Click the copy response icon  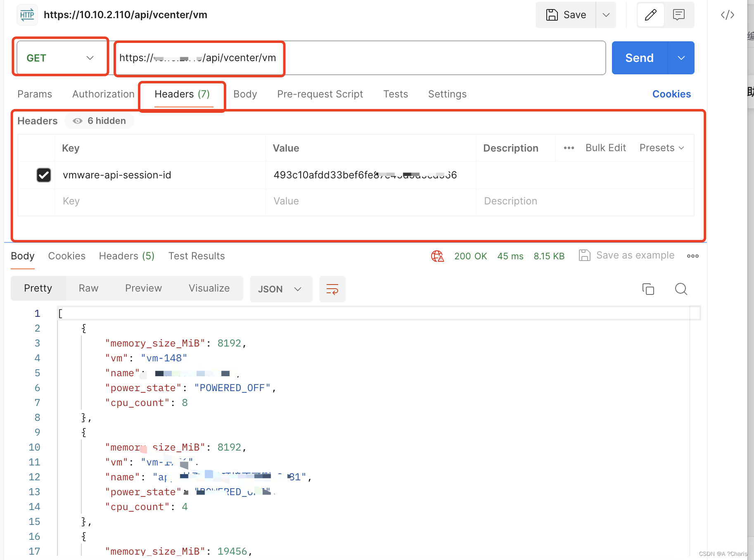[x=648, y=289]
